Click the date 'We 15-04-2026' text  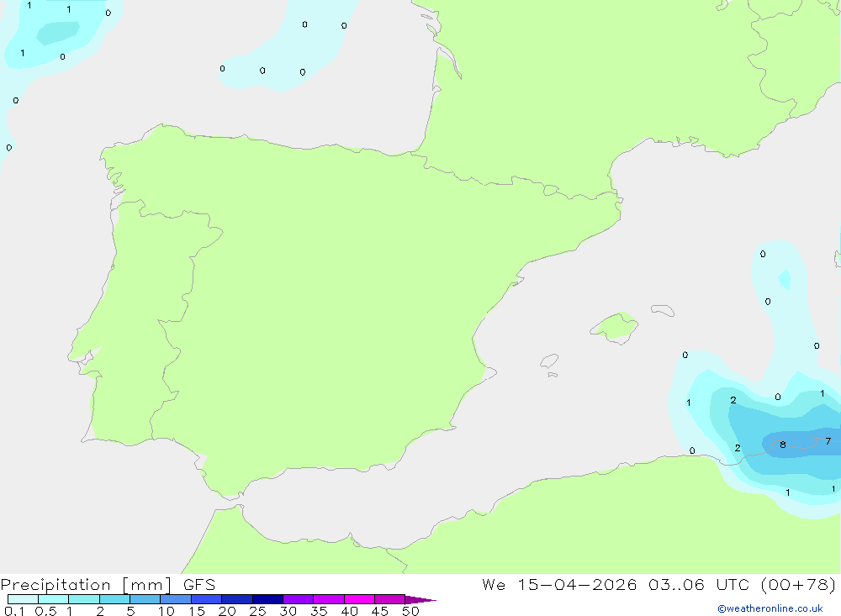(559, 585)
